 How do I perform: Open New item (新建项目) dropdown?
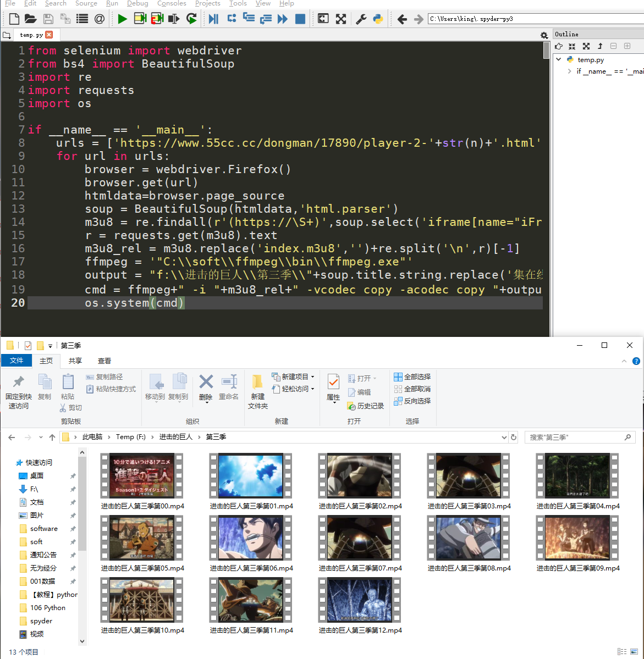click(x=293, y=376)
